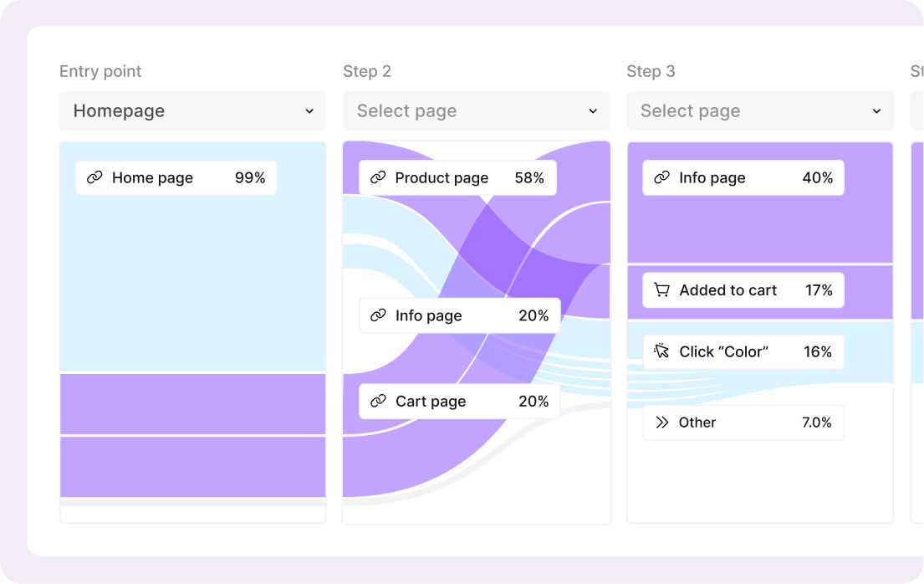Screen dimensions: 924x584
Task: Click link icon beside Product page
Action: tap(378, 177)
